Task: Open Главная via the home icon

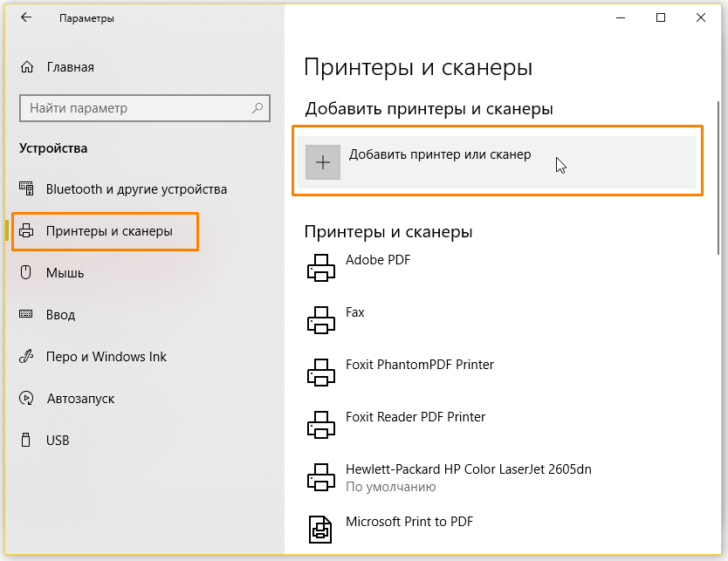Action: 24,66
